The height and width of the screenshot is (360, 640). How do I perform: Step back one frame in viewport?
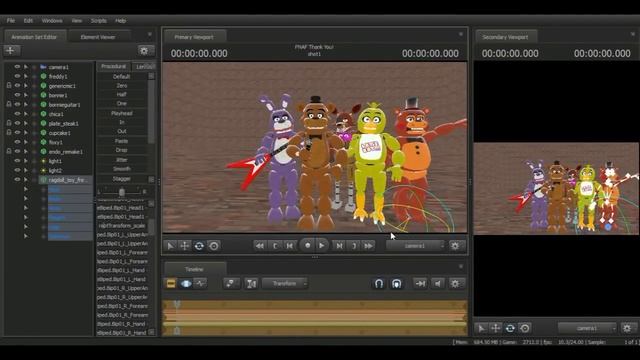coord(290,246)
